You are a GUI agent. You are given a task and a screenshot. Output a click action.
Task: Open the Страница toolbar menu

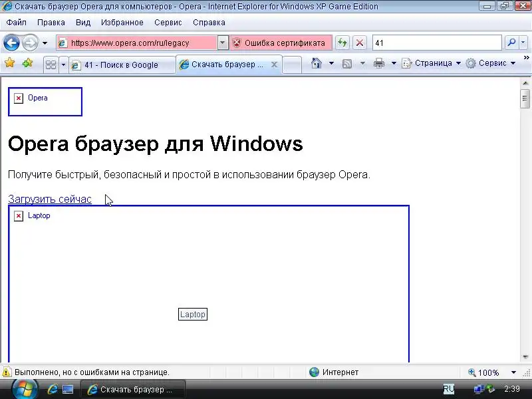click(431, 63)
